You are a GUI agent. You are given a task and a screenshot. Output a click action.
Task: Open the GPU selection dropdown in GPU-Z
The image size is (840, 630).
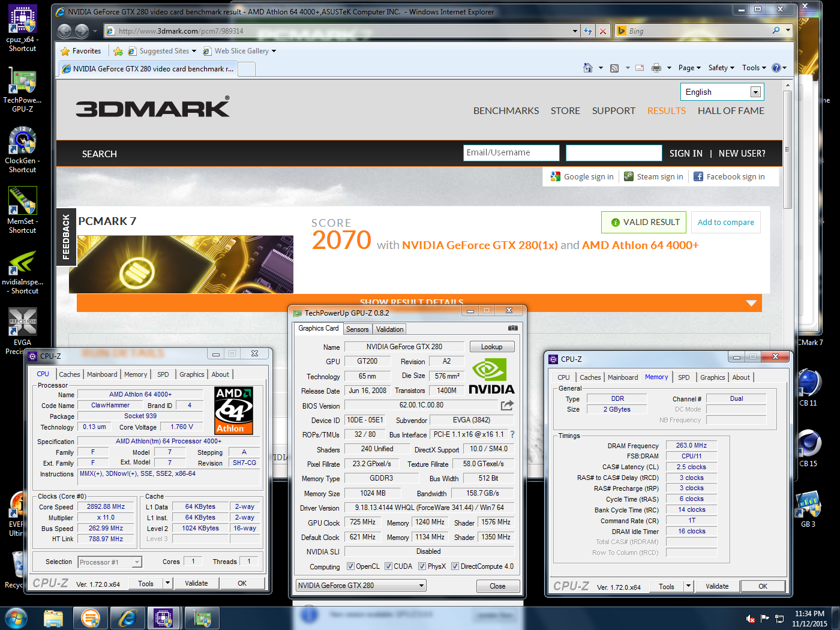(361, 586)
